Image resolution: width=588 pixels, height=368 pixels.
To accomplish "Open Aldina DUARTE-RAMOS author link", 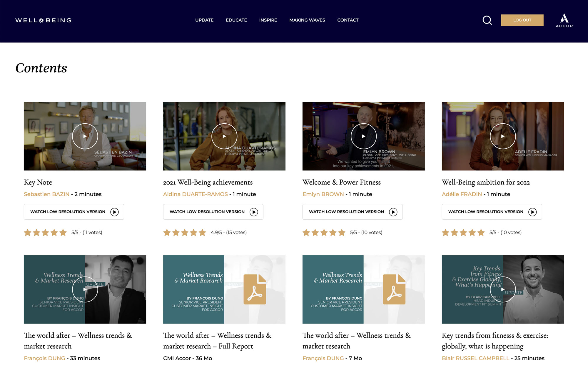I will point(196,194).
